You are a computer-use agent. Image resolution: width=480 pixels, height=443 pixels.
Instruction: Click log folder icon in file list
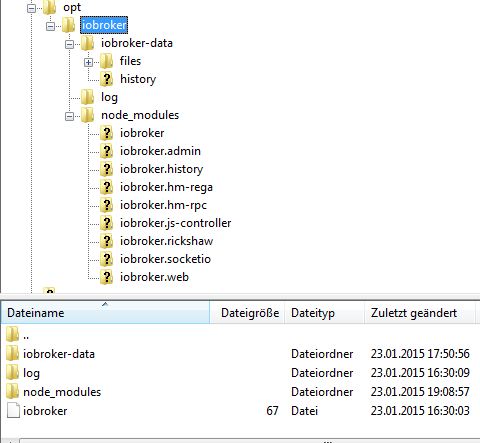pos(13,372)
